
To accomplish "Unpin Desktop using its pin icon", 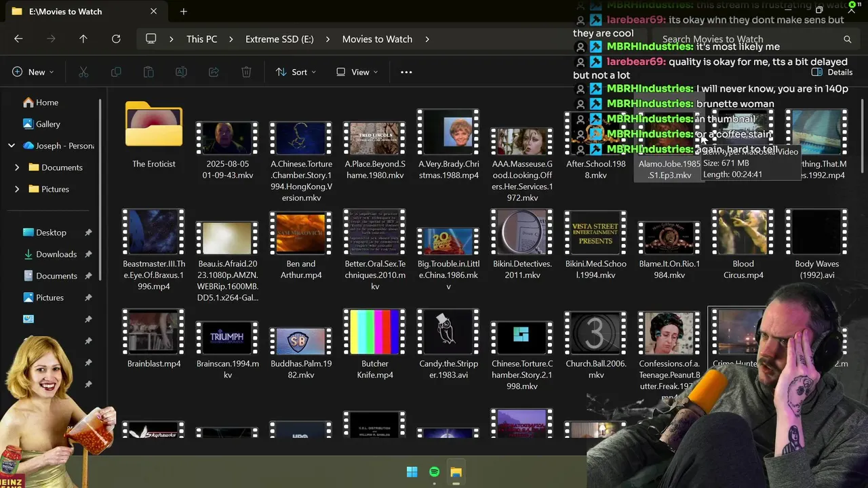I will [88, 232].
